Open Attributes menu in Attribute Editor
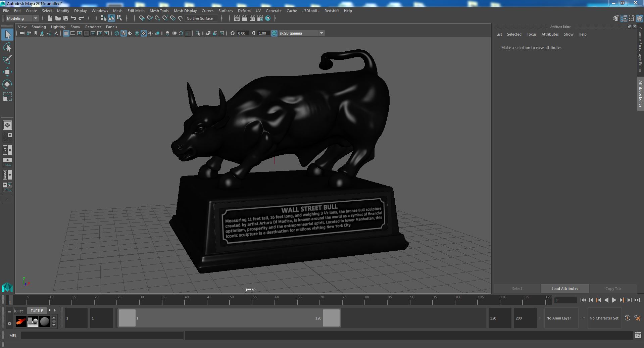Image resolution: width=644 pixels, height=348 pixels. click(x=550, y=34)
